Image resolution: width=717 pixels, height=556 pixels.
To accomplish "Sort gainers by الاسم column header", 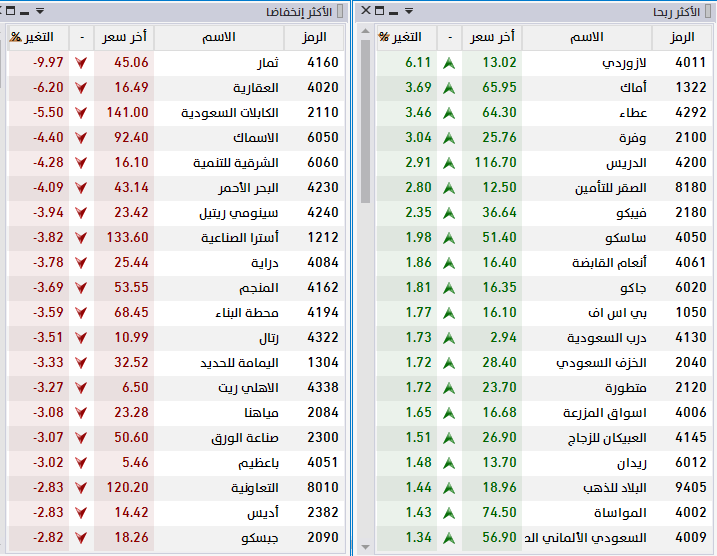I will click(587, 37).
